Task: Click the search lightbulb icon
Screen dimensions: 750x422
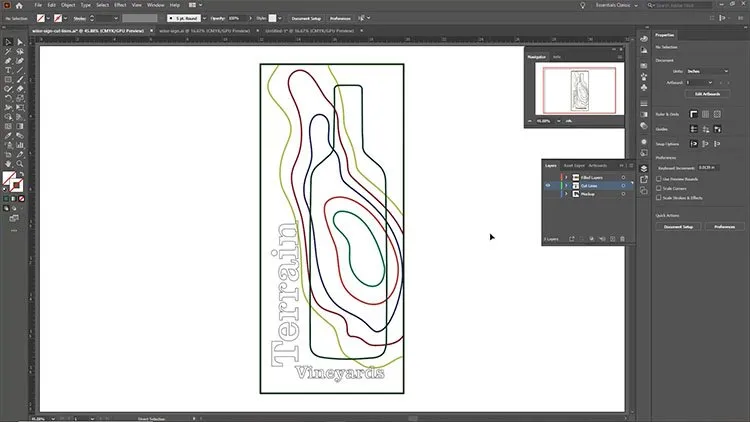Action: (x=582, y=5)
